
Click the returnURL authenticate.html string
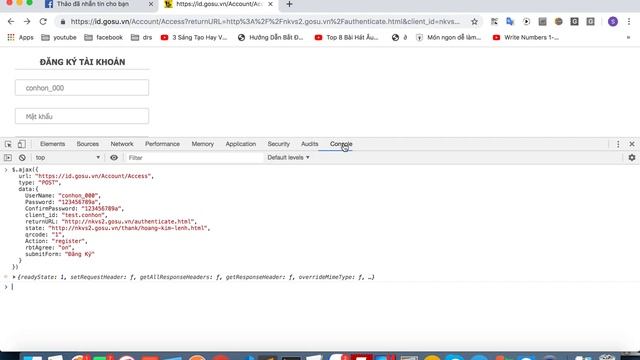coord(129,222)
